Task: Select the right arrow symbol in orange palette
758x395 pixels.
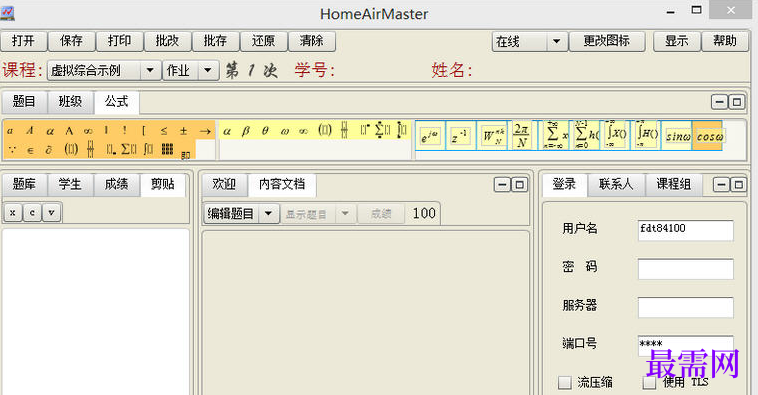Action: [x=205, y=131]
